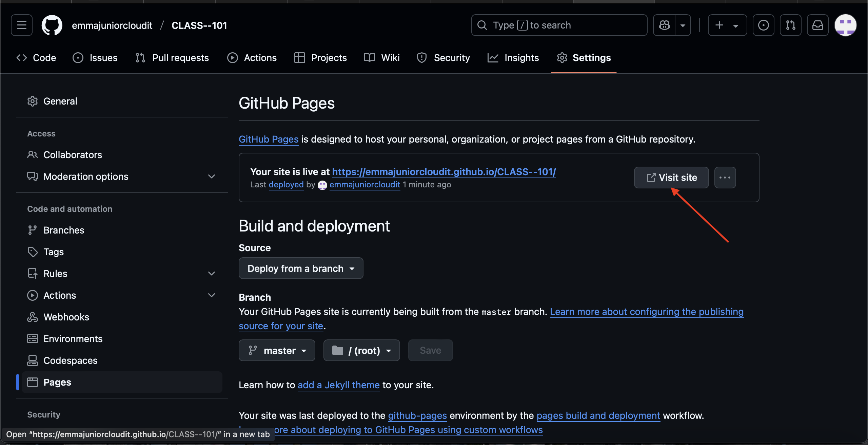
Task: Click the Save button
Action: (431, 350)
